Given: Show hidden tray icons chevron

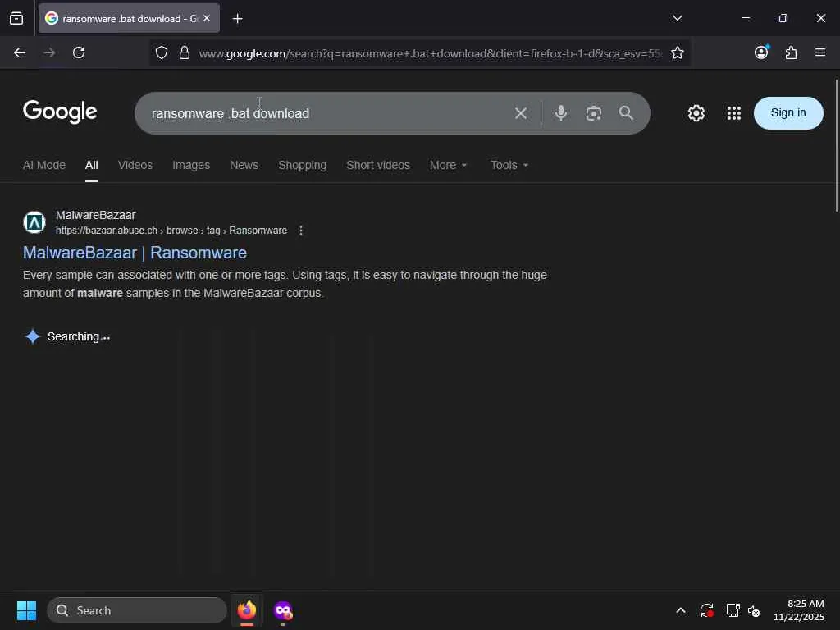Looking at the screenshot, I should click(681, 610).
